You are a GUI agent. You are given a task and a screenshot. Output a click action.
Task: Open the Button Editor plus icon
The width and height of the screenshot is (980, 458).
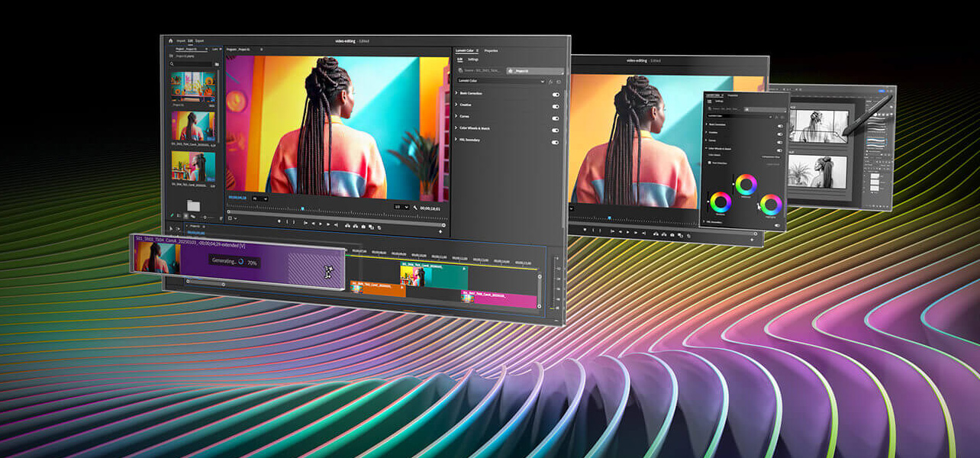(440, 231)
